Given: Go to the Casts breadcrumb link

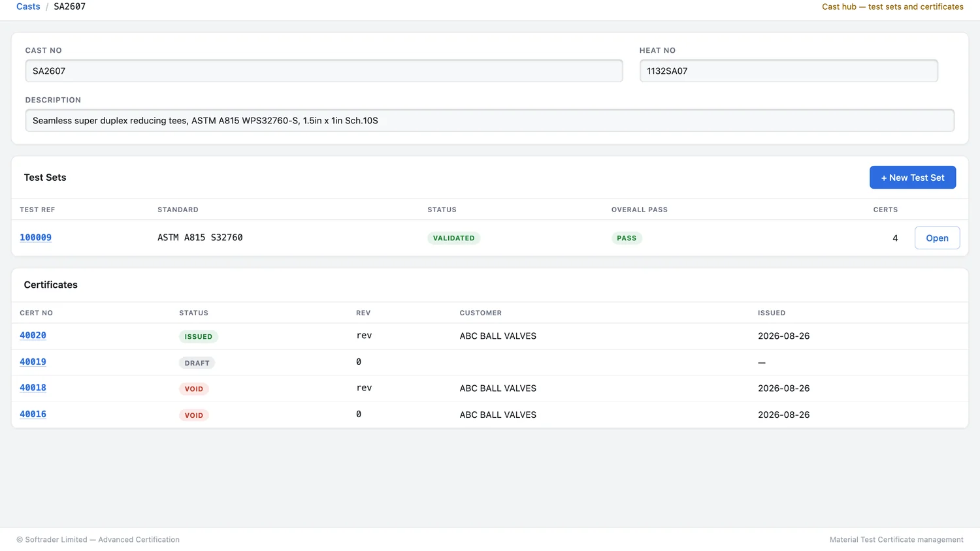Looking at the screenshot, I should pos(28,7).
